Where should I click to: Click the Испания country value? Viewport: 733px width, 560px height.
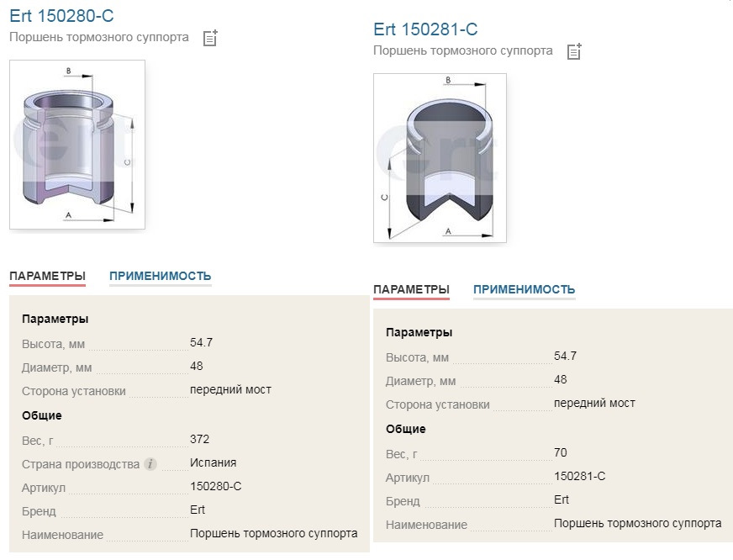pyautogui.click(x=214, y=462)
